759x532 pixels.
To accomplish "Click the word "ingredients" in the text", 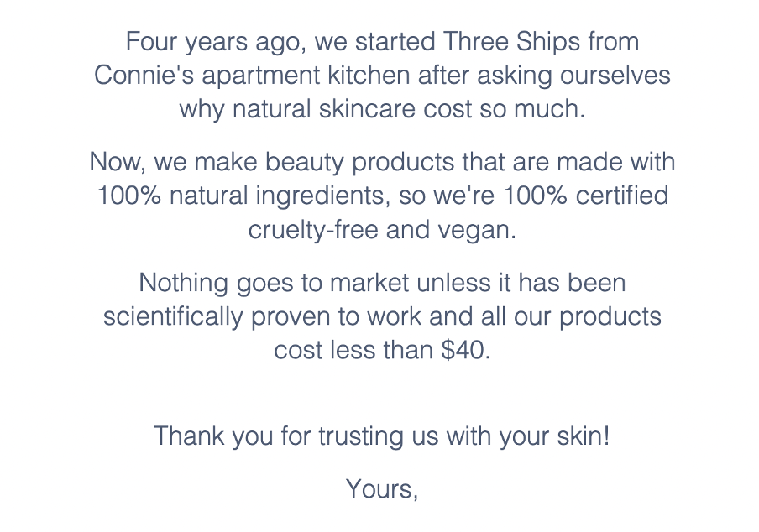I will click(x=317, y=196).
